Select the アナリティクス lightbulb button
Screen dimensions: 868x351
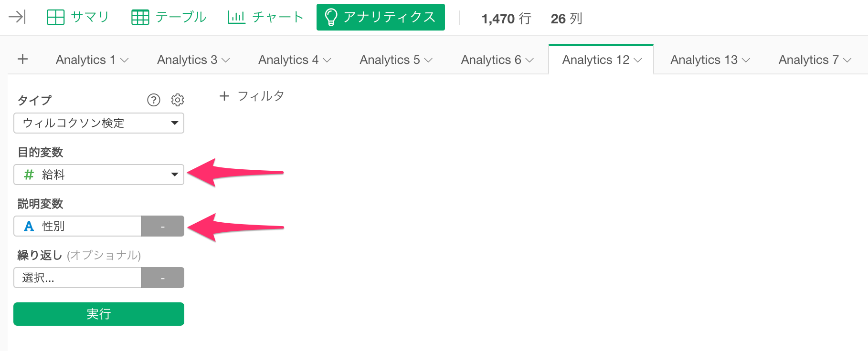pyautogui.click(x=381, y=17)
